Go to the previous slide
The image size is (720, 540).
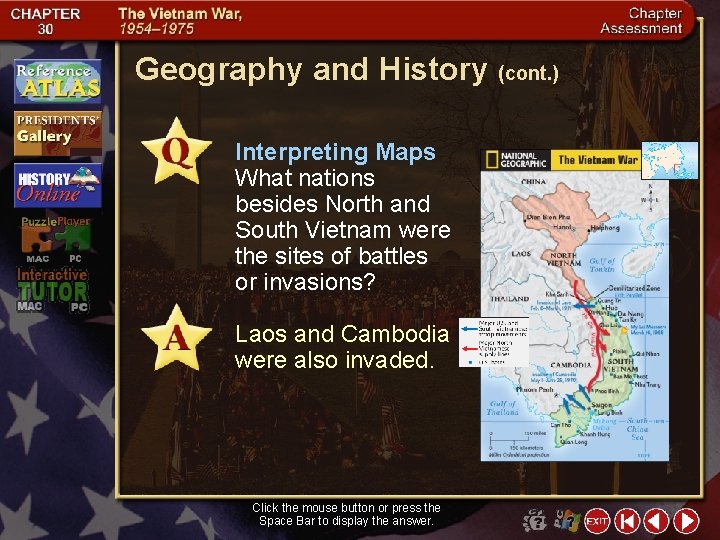[657, 521]
